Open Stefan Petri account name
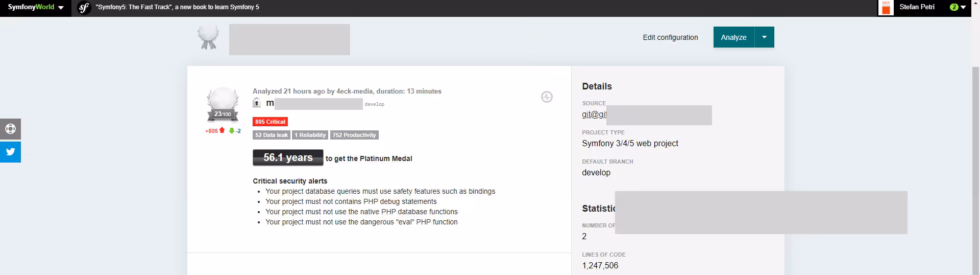980x275 pixels. 917,7
